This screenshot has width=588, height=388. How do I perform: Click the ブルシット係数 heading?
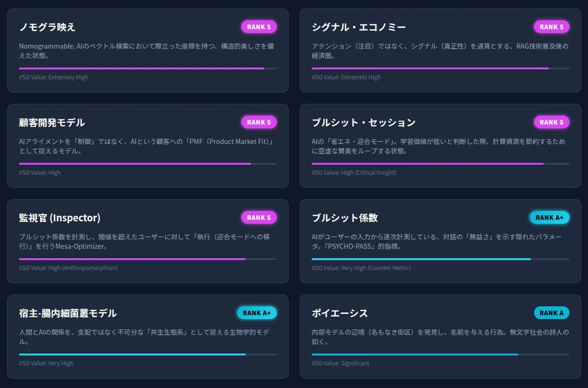tap(345, 218)
